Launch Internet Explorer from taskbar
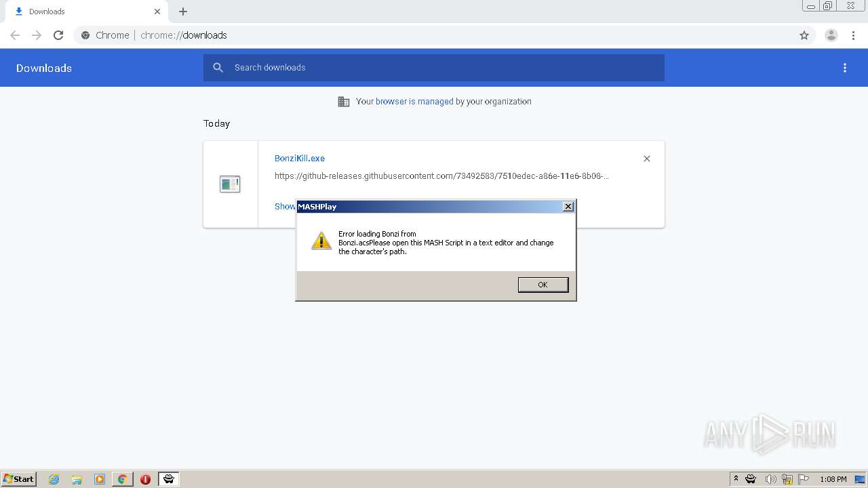Viewport: 868px width, 488px height. click(x=54, y=479)
